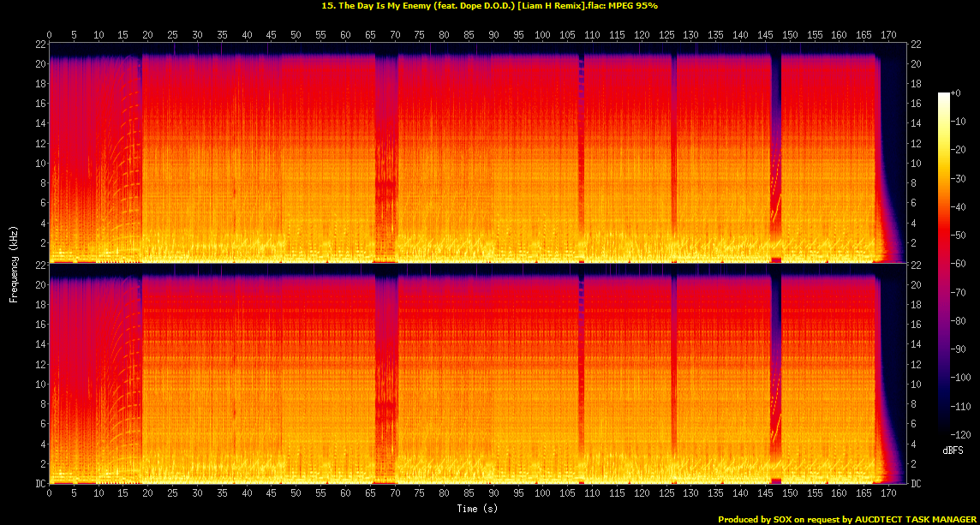This screenshot has width=980, height=525.
Task: Click the 100 tick on the bottom time axis
Action: (543, 494)
